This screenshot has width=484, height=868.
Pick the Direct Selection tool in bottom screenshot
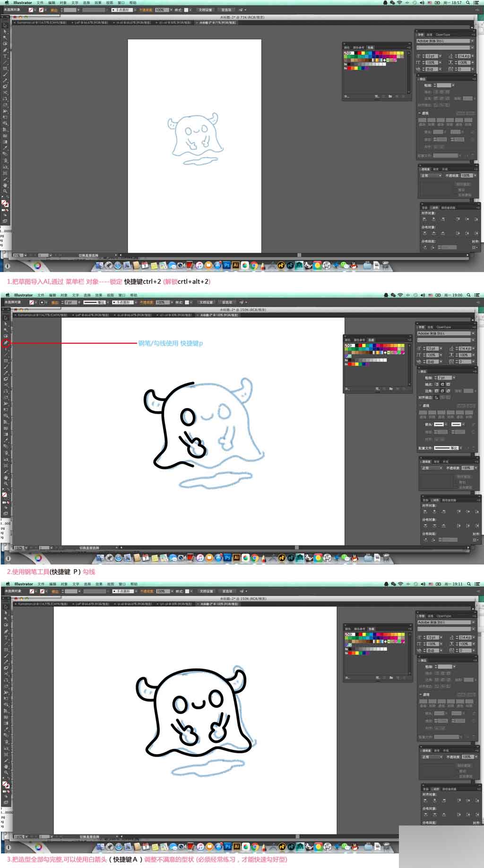pyautogui.click(x=6, y=613)
